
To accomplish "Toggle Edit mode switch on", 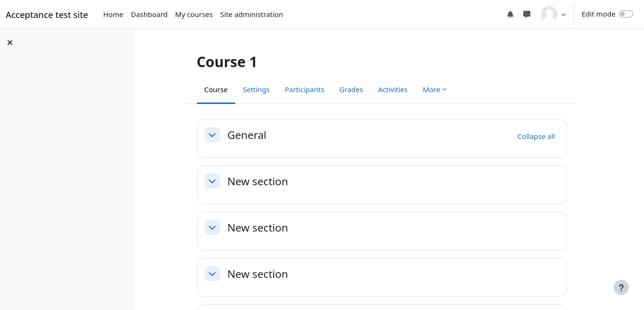I will [x=626, y=14].
